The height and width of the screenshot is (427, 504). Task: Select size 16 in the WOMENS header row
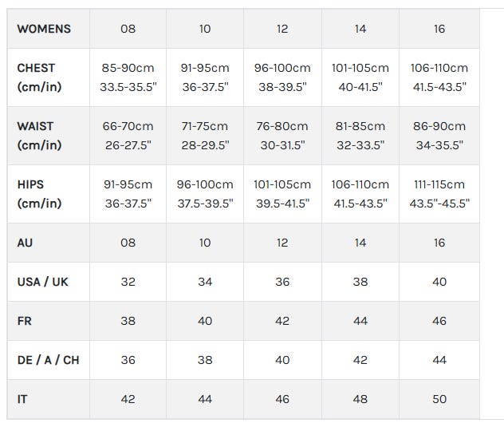coord(439,29)
